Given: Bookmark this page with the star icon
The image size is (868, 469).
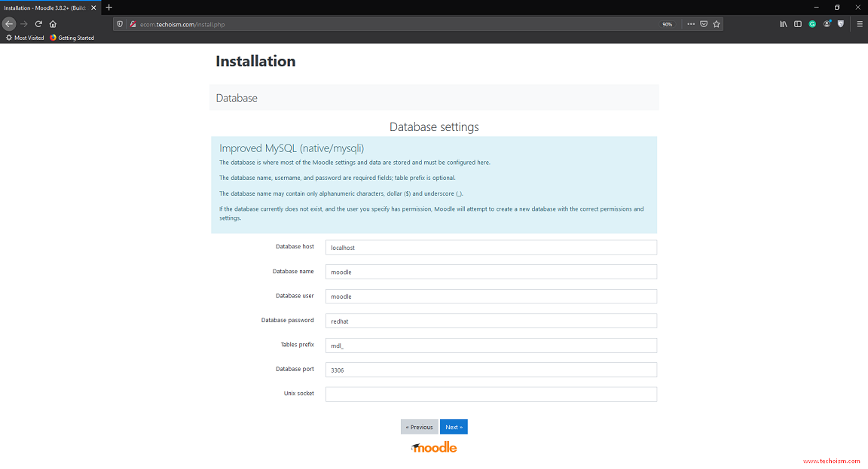Looking at the screenshot, I should point(717,24).
